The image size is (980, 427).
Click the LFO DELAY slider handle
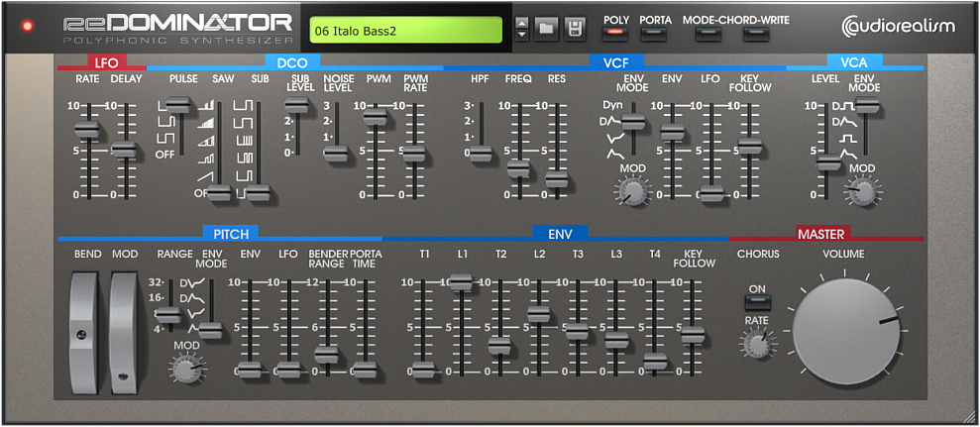point(124,150)
